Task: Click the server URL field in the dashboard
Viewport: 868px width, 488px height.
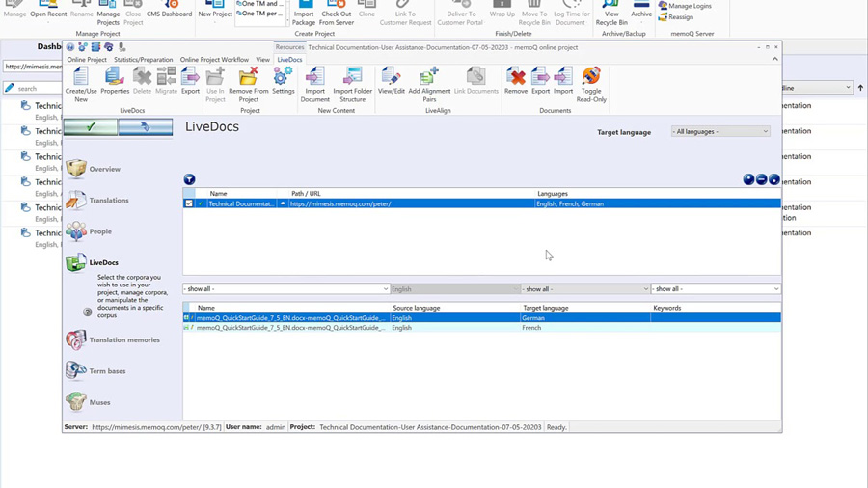Action: point(33,67)
